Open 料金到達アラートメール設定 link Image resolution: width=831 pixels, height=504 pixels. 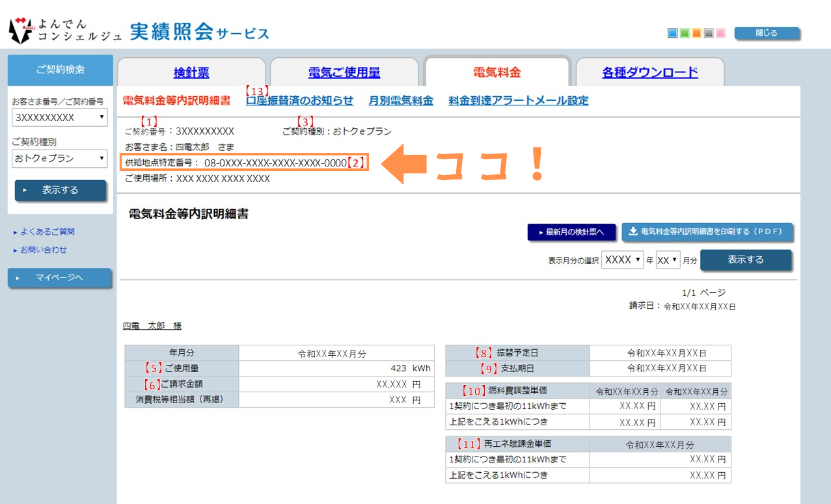tap(519, 101)
